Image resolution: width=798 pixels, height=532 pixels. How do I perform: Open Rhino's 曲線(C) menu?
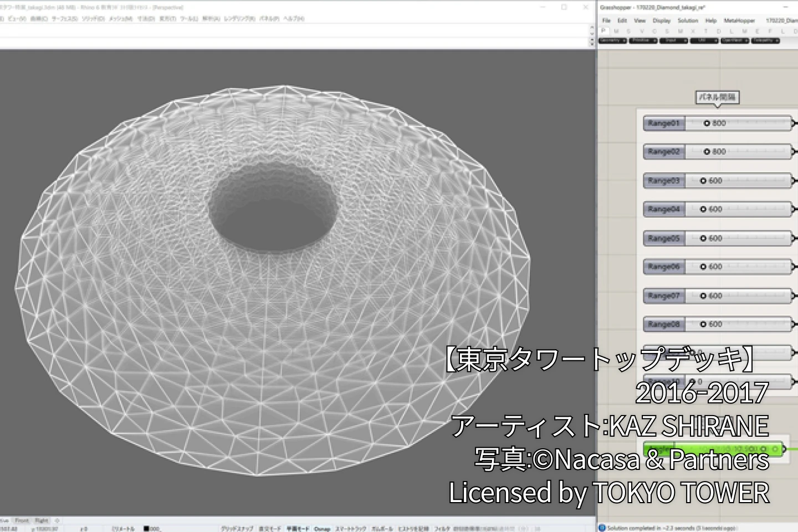pos(38,19)
